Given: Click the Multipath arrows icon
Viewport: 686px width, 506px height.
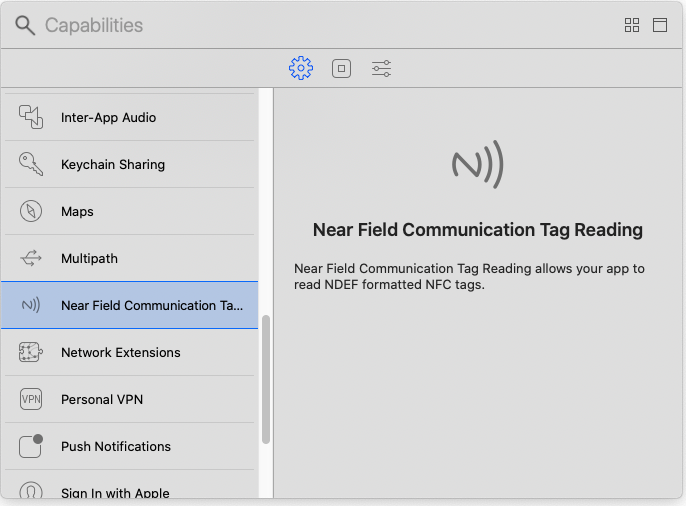Looking at the screenshot, I should (x=31, y=258).
